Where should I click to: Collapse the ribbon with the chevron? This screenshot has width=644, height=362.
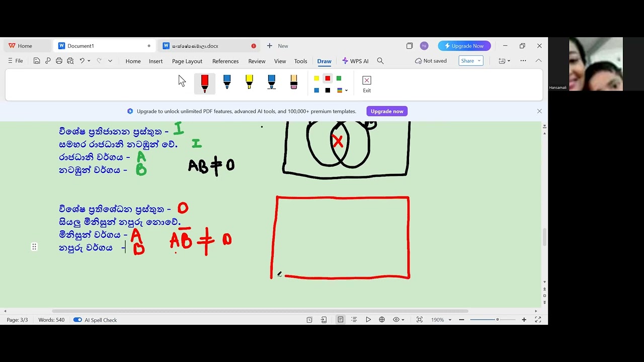(538, 61)
